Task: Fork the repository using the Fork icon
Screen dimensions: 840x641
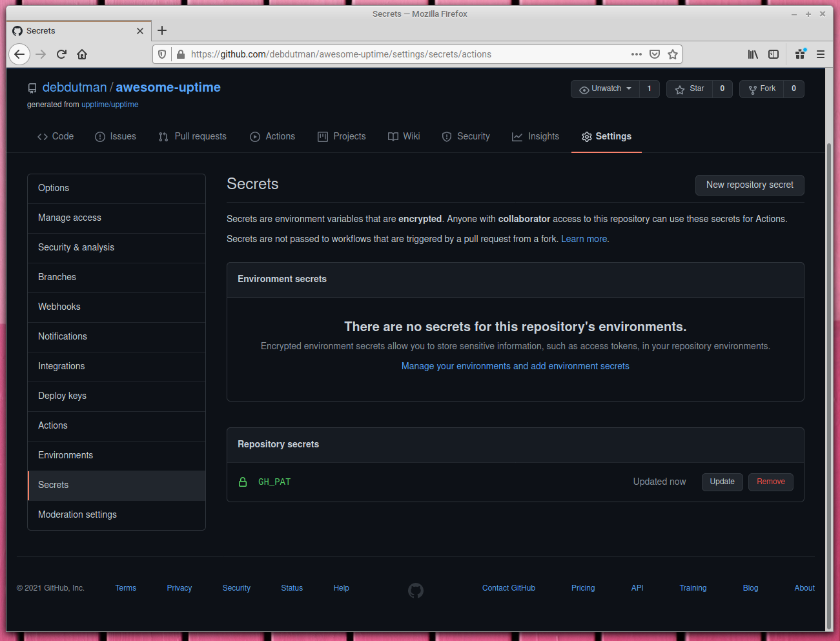Action: (x=752, y=88)
